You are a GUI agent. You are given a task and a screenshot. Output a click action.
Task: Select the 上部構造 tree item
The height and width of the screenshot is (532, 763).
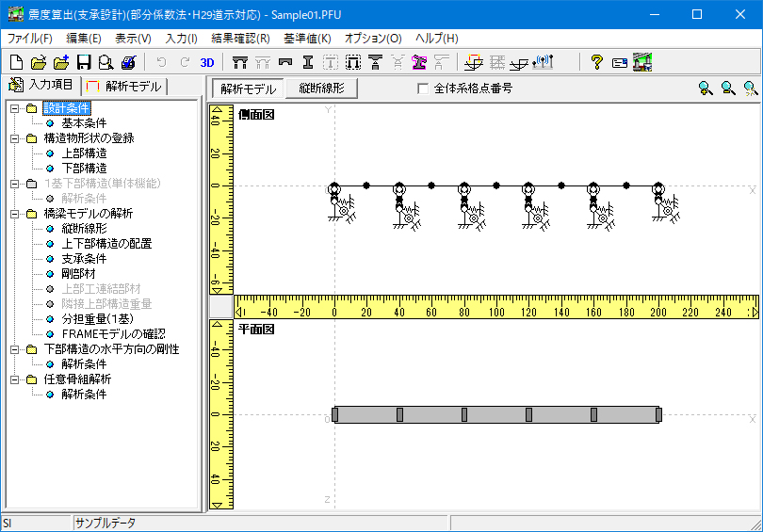(x=84, y=153)
